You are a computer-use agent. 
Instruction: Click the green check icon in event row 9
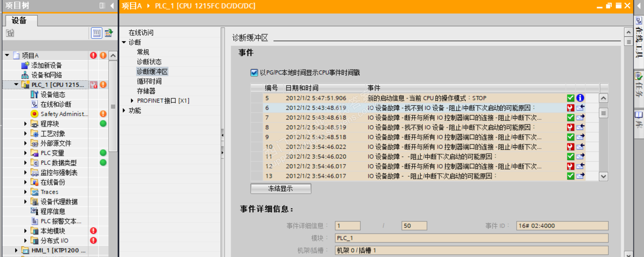pyautogui.click(x=570, y=137)
